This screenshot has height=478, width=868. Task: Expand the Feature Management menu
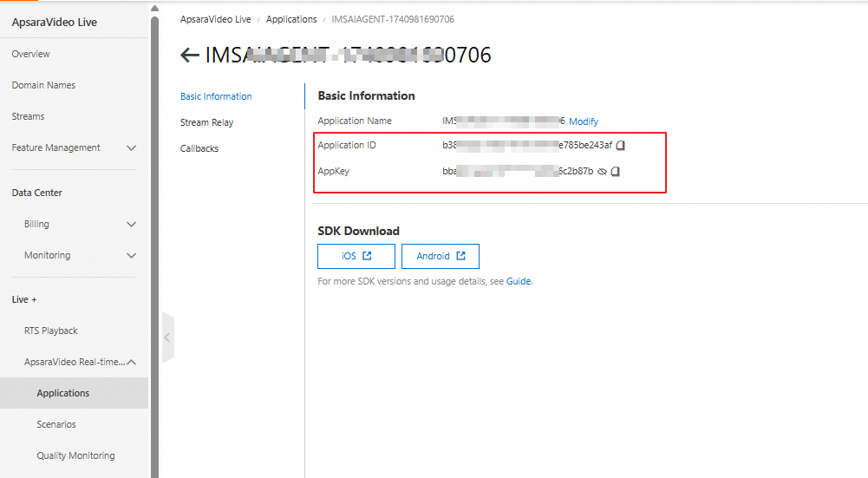pyautogui.click(x=131, y=147)
